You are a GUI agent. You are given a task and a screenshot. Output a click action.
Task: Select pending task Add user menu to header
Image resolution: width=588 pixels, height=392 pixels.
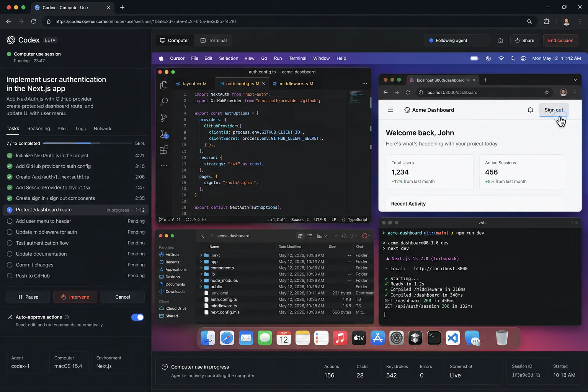coord(76,221)
